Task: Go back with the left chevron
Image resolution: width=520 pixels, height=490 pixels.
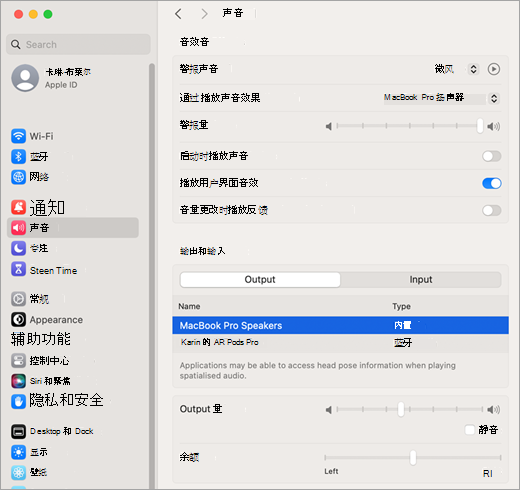Action: 178,14
